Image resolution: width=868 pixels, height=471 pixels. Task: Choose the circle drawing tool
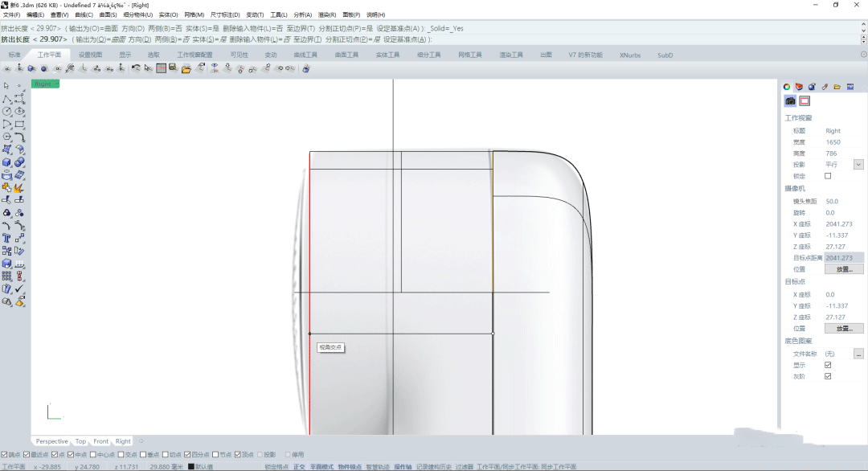pyautogui.click(x=6, y=112)
